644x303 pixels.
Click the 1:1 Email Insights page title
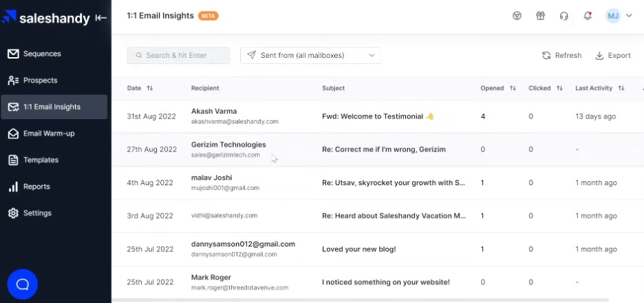pos(160,16)
